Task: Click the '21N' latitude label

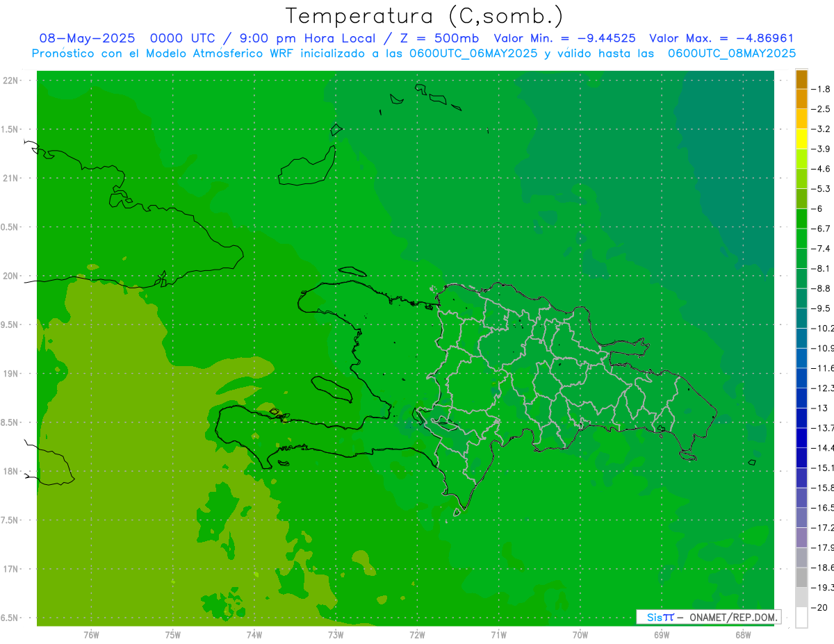Action: point(10,179)
